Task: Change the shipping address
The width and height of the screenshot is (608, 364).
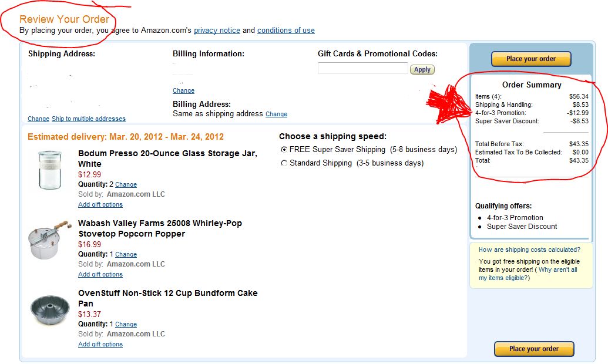Action: 38,119
